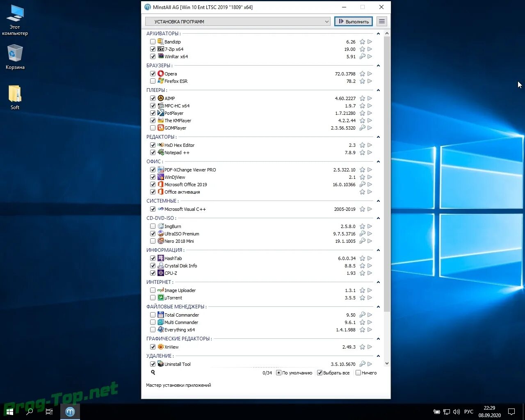Click the key icon for Microsoft Office 2019
This screenshot has width=525, height=420.
click(x=362, y=185)
